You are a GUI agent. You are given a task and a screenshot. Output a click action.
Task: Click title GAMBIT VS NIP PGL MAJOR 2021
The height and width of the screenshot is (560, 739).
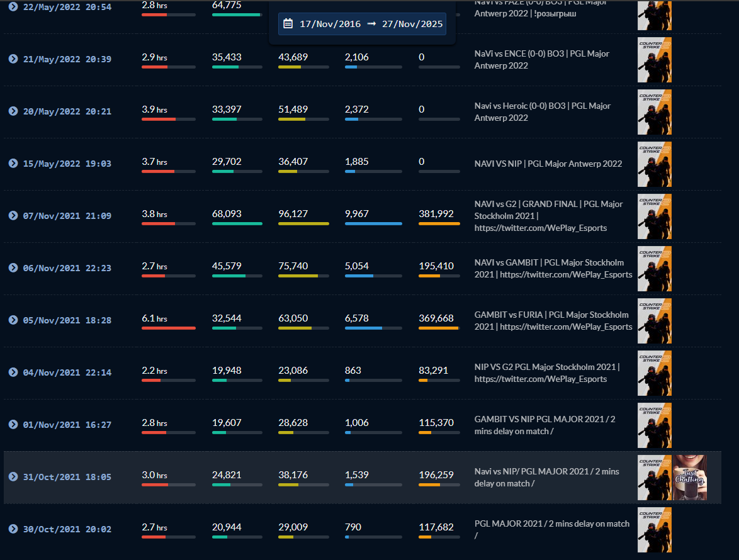(545, 425)
